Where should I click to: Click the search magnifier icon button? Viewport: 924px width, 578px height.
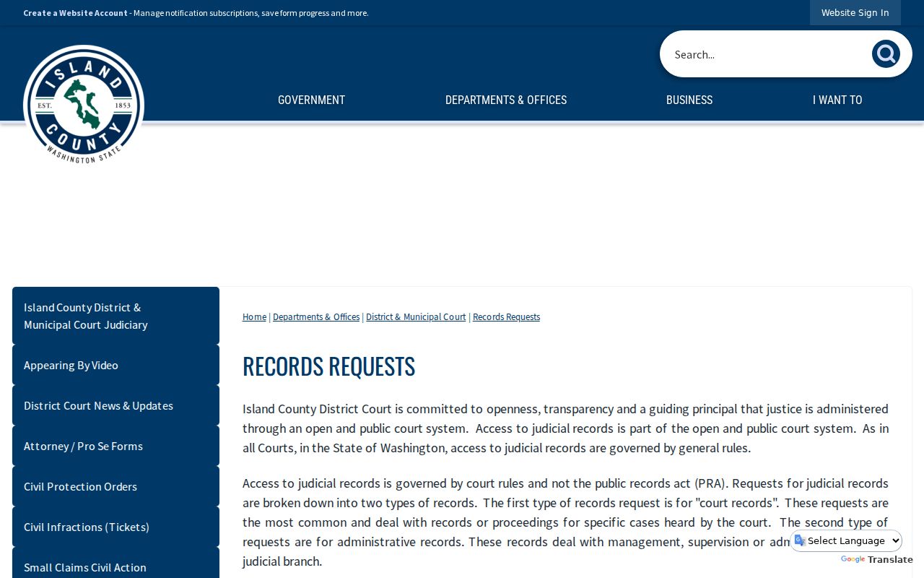pyautogui.click(x=886, y=54)
